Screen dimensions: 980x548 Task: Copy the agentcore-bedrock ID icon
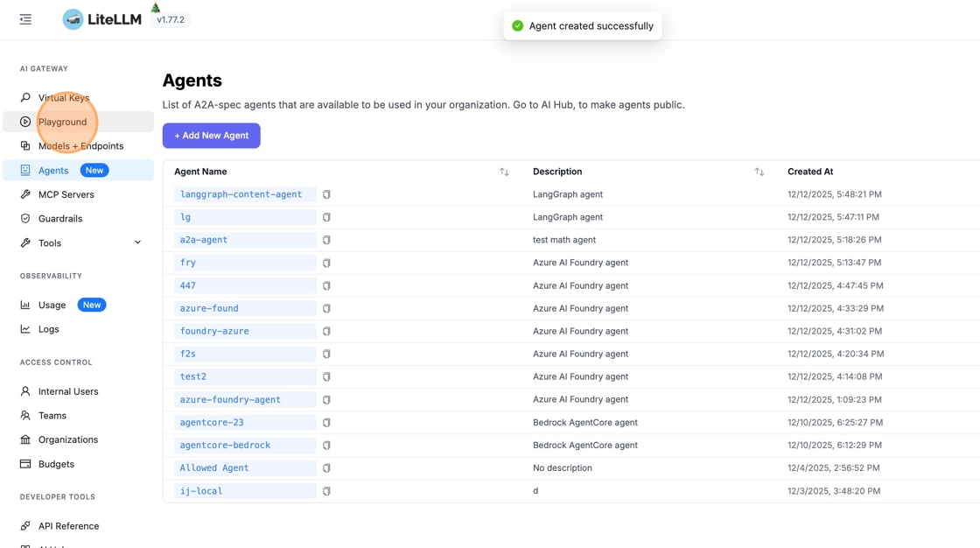click(x=326, y=446)
